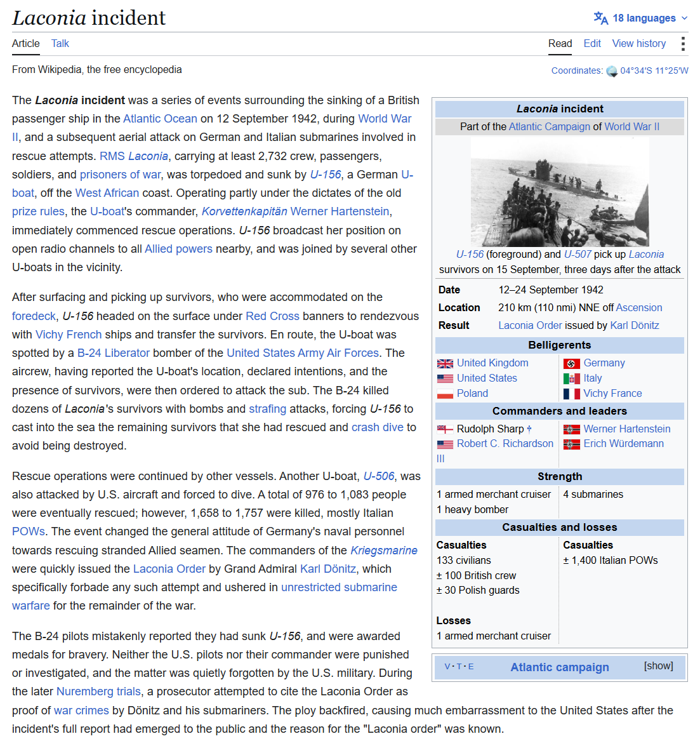700x748 pixels.
Task: Open the U-156 submarine photo thumbnail
Action: (x=559, y=192)
